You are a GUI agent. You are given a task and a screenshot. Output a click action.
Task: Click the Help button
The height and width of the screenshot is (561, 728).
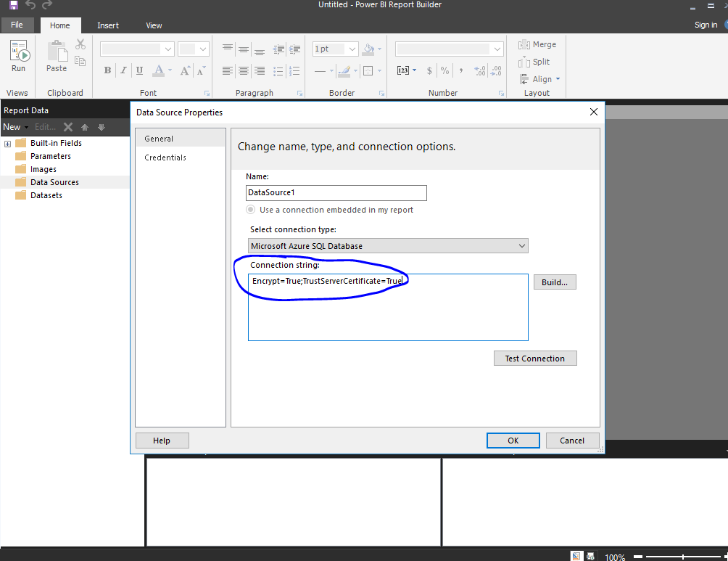point(162,441)
